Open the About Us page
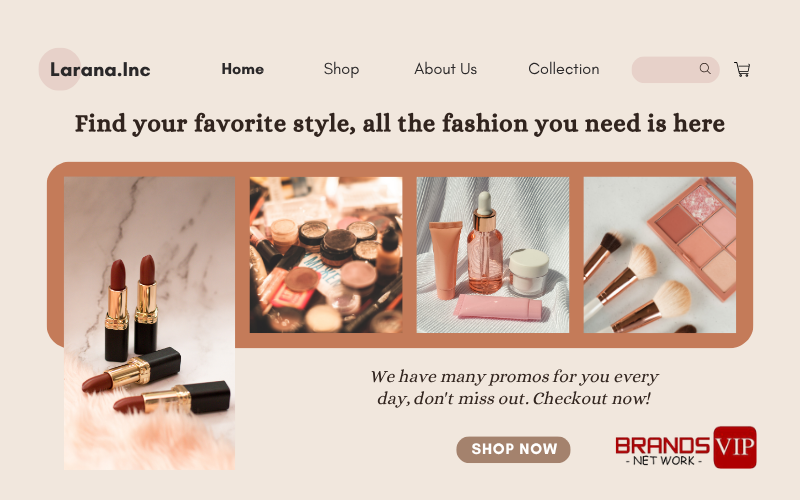 445,69
